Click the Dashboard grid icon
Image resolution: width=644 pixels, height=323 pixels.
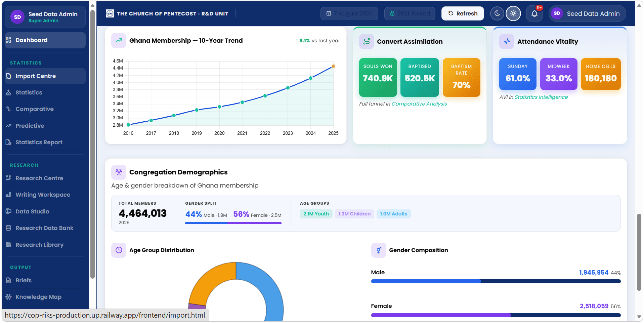coord(9,40)
